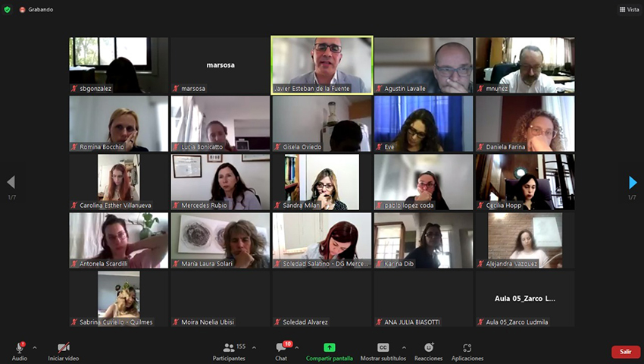The width and height of the screenshot is (644, 364).
Task: Expand subtitles options chevron beside CC
Action: [x=404, y=348]
